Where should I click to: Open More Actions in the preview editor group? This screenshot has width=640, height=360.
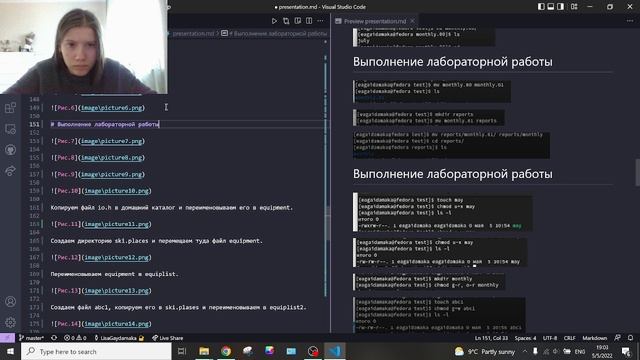pyautogui.click(x=630, y=21)
